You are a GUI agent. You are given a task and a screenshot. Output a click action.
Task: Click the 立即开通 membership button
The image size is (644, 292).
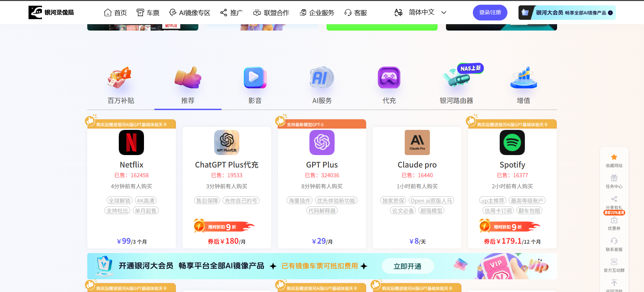click(407, 266)
